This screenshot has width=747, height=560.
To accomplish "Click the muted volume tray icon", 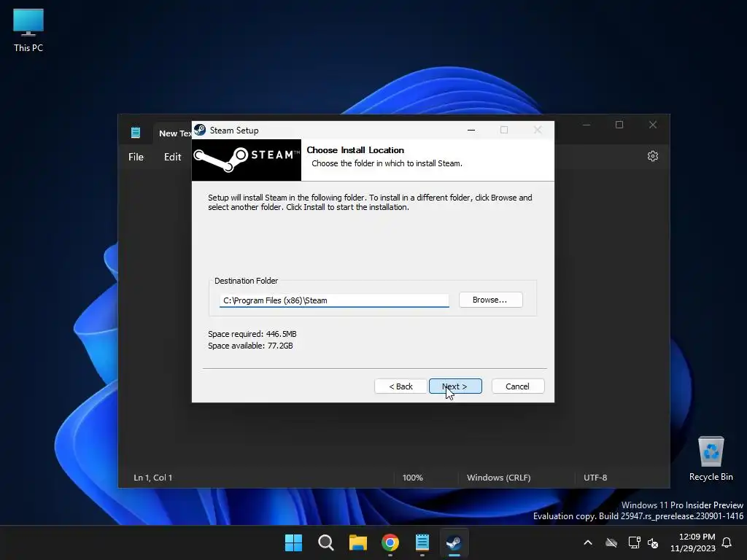I will tap(653, 542).
